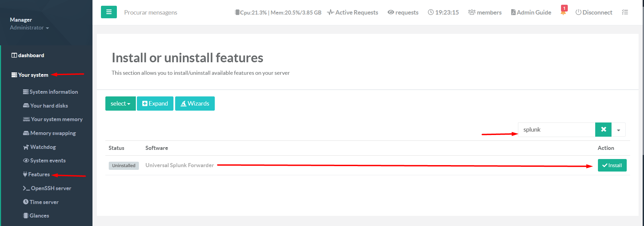Click the Manager username label
The image size is (644, 226).
21,20
